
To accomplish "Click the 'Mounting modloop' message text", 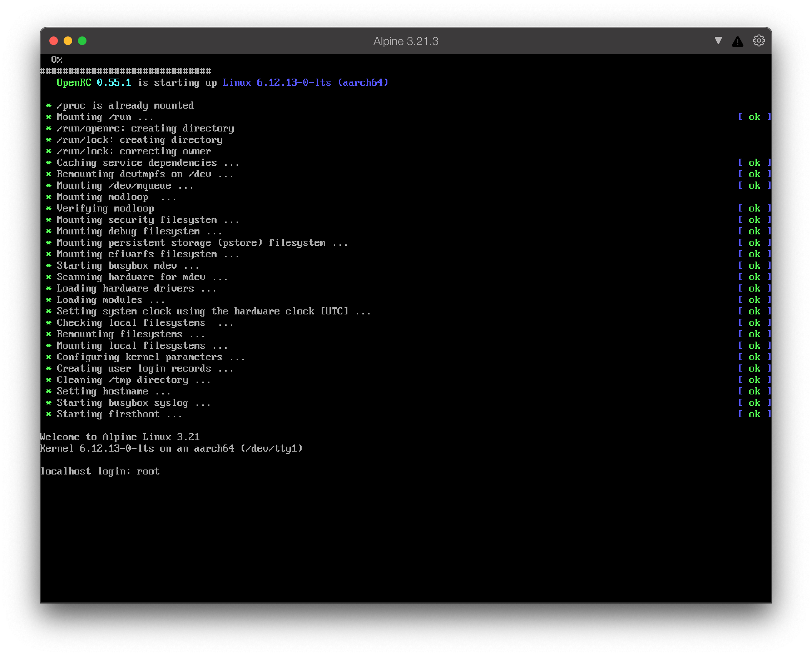I will tap(102, 197).
